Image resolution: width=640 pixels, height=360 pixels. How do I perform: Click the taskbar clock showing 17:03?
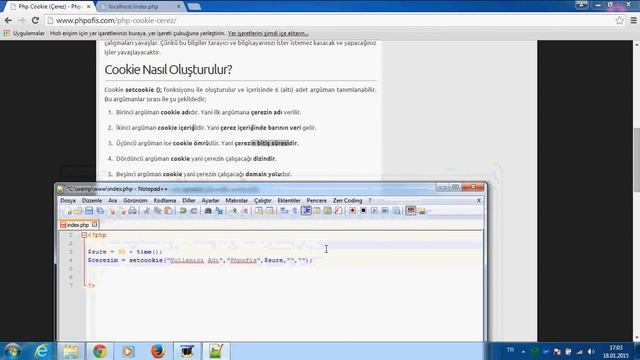[x=616, y=351]
